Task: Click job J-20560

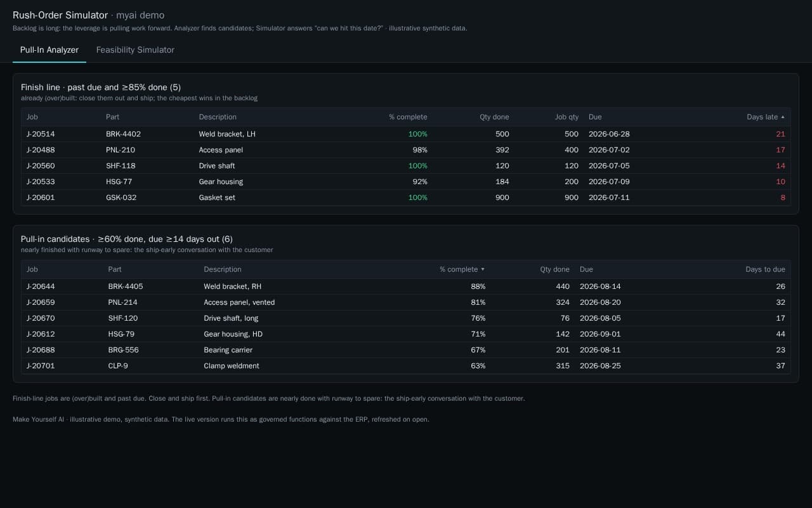Action: pyautogui.click(x=41, y=166)
